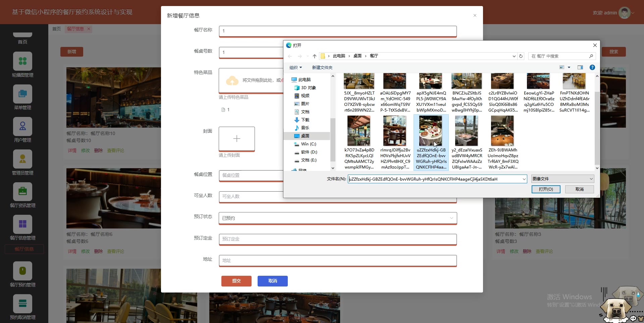The image size is (644, 323).
Task: Toggle the preview pane icon
Action: point(580,67)
